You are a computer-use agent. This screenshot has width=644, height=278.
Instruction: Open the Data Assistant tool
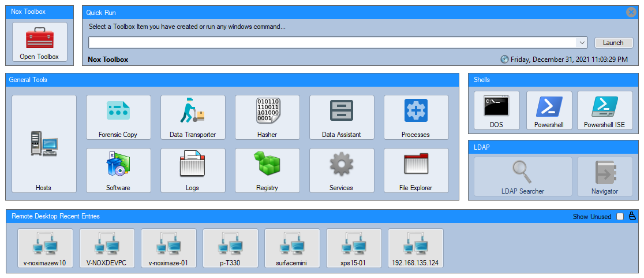(342, 117)
